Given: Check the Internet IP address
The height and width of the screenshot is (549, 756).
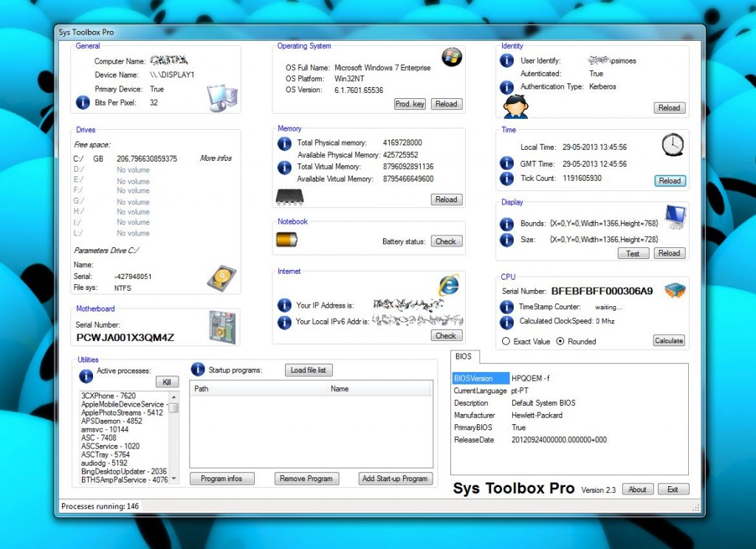Looking at the screenshot, I should (x=446, y=336).
